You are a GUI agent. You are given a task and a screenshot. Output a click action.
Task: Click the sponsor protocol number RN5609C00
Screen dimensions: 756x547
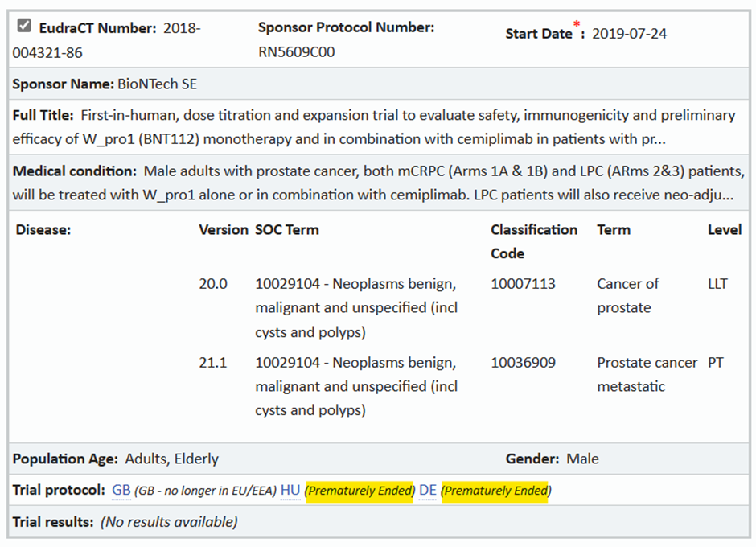[296, 52]
